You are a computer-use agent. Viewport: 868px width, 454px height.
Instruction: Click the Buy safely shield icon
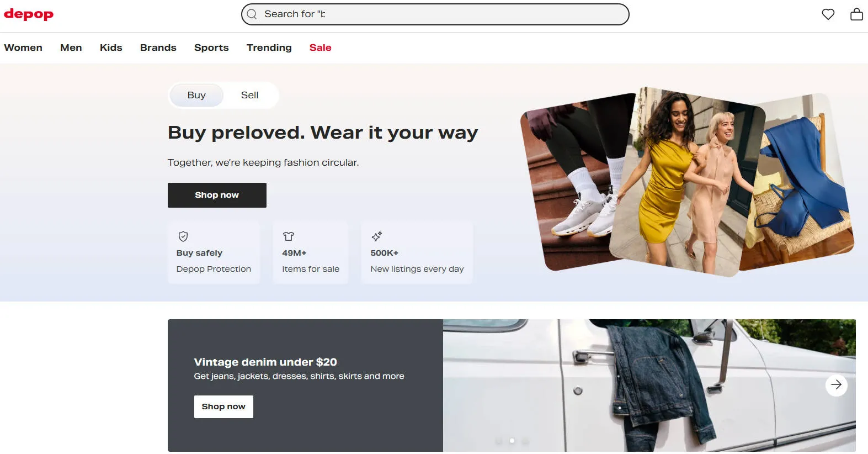tap(183, 236)
